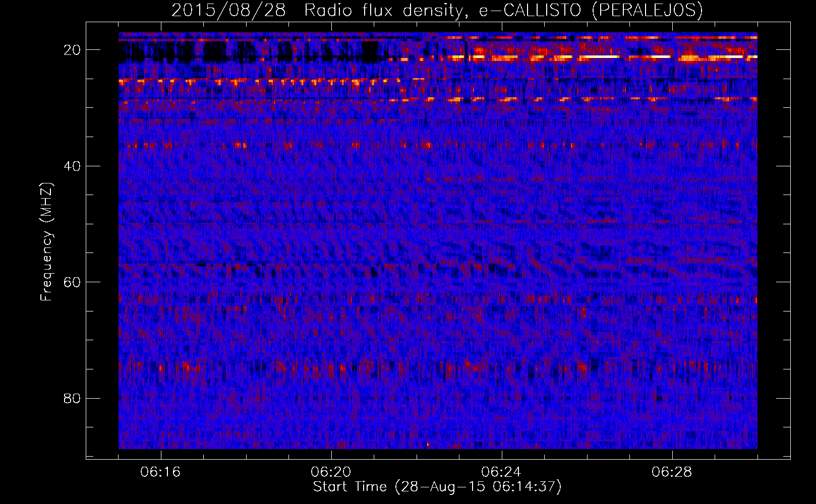The width and height of the screenshot is (816, 504).
Task: Click the time tick label "06:24"
Action: pos(501,472)
